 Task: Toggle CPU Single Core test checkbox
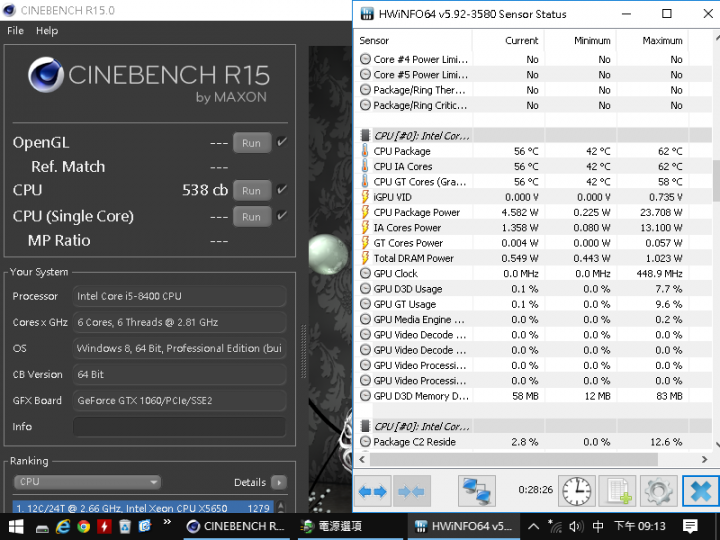282,215
